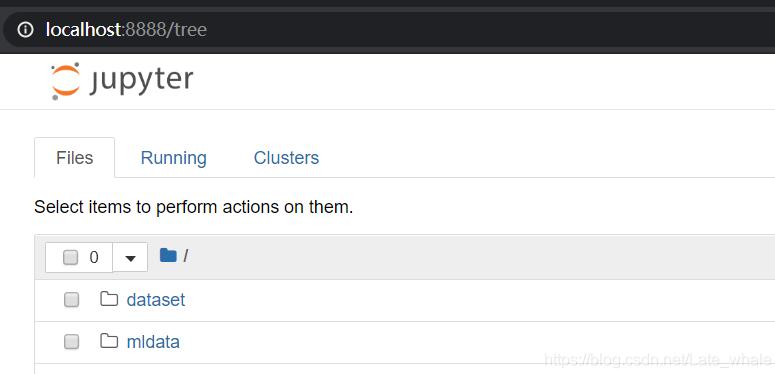Expand the selection dropdown caret
The image size is (775, 374).
pyautogui.click(x=130, y=257)
